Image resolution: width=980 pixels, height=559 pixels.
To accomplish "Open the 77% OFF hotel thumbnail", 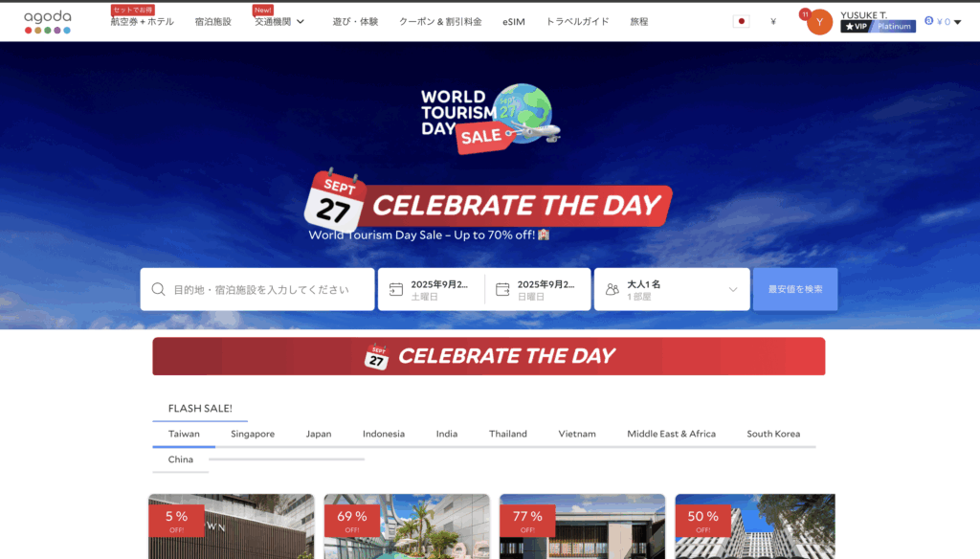I will click(583, 526).
